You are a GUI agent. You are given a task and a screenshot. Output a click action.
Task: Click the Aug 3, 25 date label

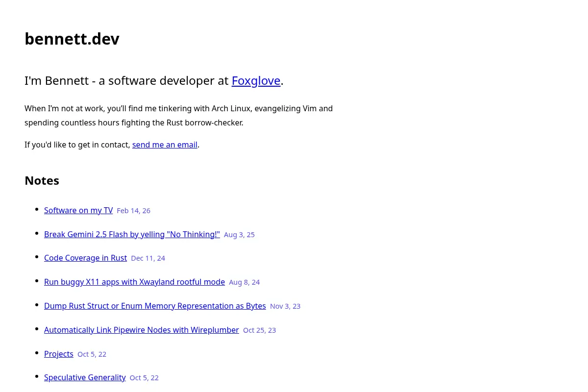239,235
